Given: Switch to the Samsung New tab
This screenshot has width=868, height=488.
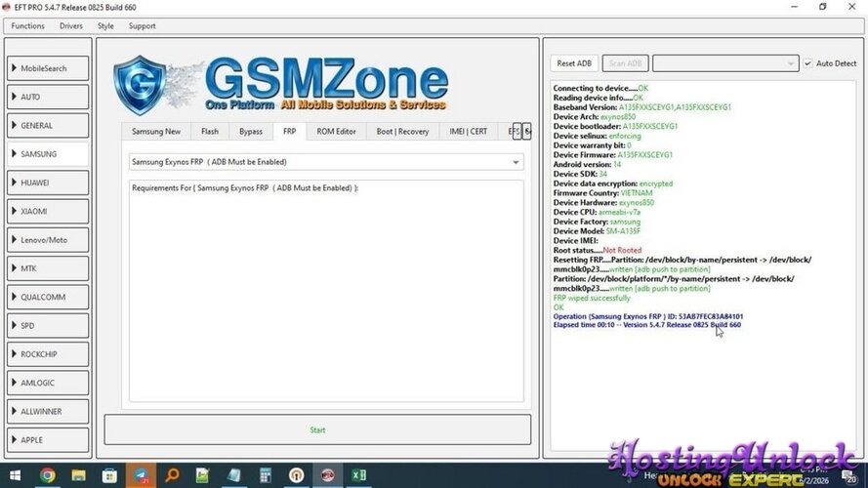Looking at the screenshot, I should pyautogui.click(x=156, y=132).
